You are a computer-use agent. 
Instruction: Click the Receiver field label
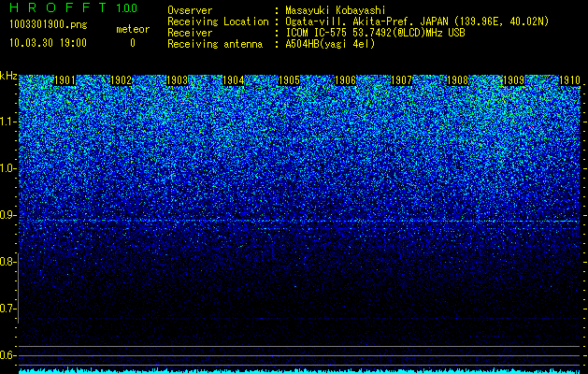coord(190,33)
